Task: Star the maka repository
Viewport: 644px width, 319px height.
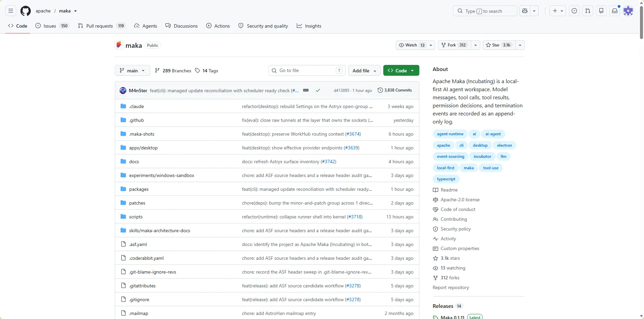Action: coord(498,45)
